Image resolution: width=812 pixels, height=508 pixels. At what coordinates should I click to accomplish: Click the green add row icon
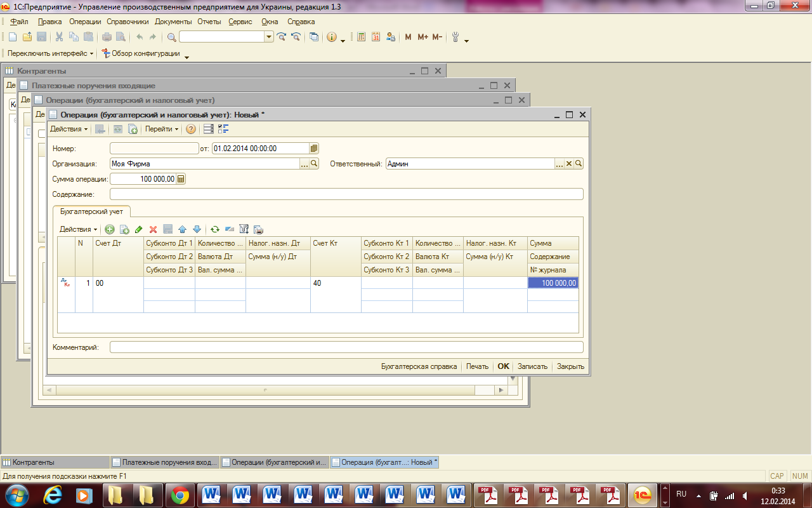tap(110, 229)
